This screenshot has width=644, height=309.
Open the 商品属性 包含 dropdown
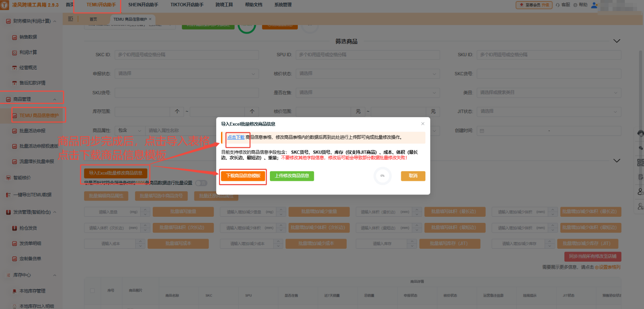[130, 131]
